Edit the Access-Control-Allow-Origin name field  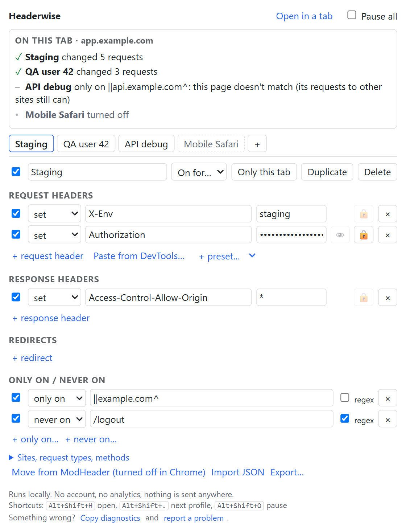[x=168, y=298]
